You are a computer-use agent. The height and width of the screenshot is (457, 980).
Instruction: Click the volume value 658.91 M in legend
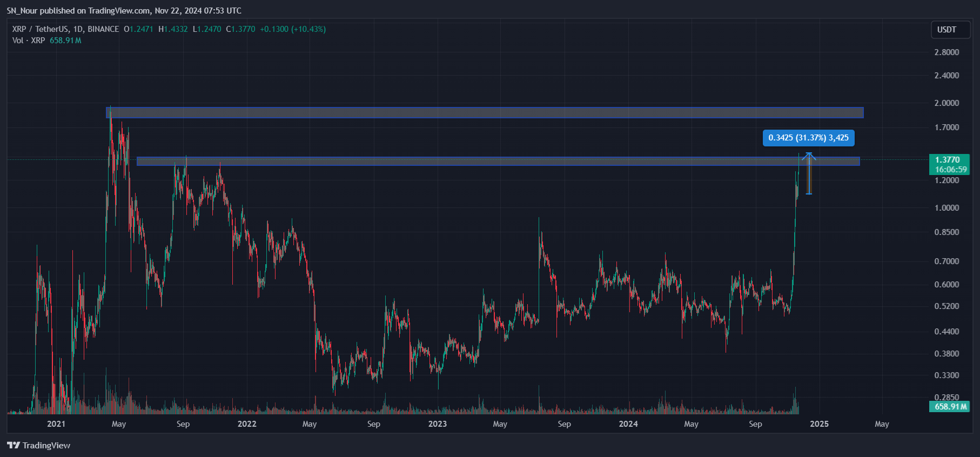click(65, 41)
